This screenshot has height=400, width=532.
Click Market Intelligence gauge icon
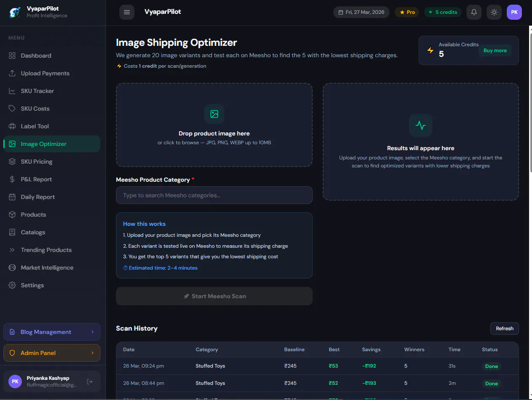coord(12,268)
